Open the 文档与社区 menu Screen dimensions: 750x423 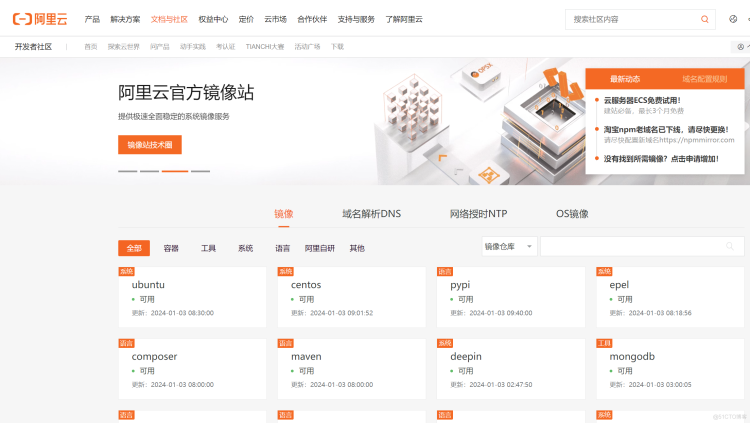tap(169, 19)
